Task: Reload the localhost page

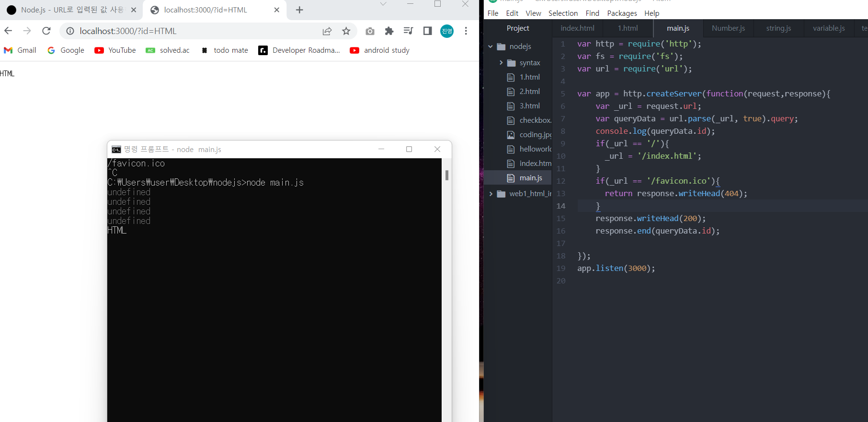Action: point(46,31)
